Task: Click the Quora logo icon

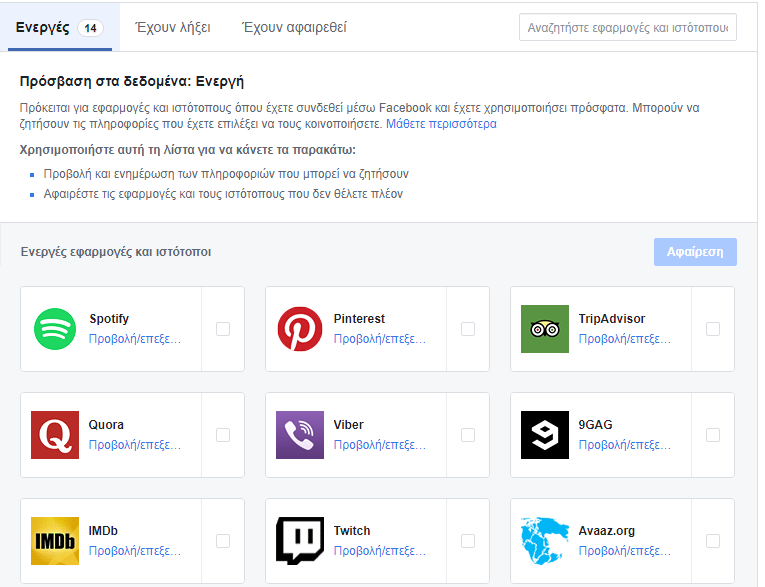Action: (x=55, y=435)
